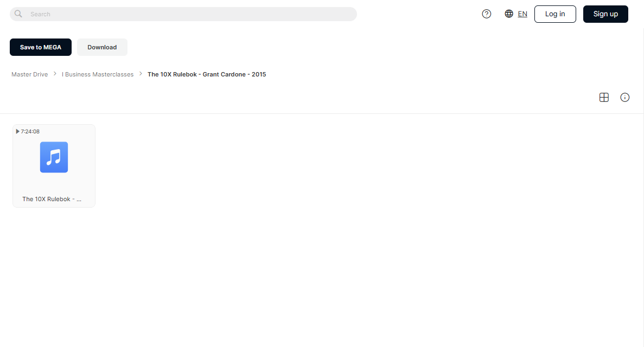Image resolution: width=644 pixels, height=347 pixels.
Task: Switch to grid view layout icon
Action: [604, 98]
